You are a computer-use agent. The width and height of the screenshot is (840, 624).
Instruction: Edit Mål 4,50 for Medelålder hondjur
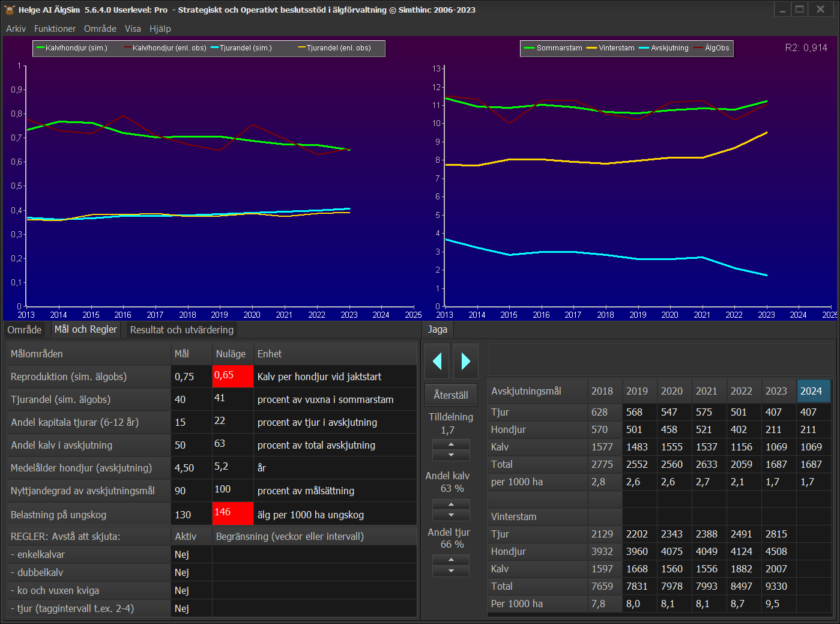point(192,468)
